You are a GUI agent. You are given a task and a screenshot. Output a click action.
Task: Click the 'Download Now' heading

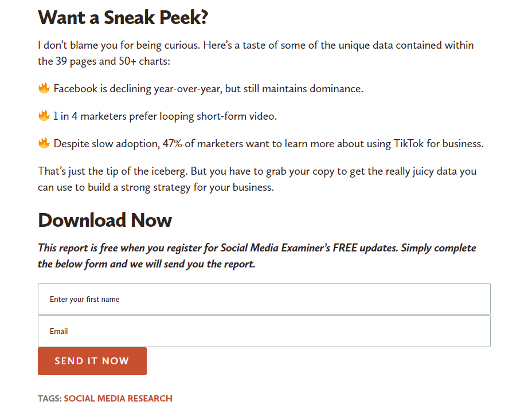[x=105, y=220]
